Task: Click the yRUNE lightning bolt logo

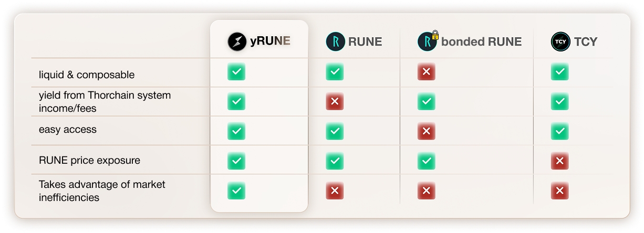Action: (x=237, y=41)
